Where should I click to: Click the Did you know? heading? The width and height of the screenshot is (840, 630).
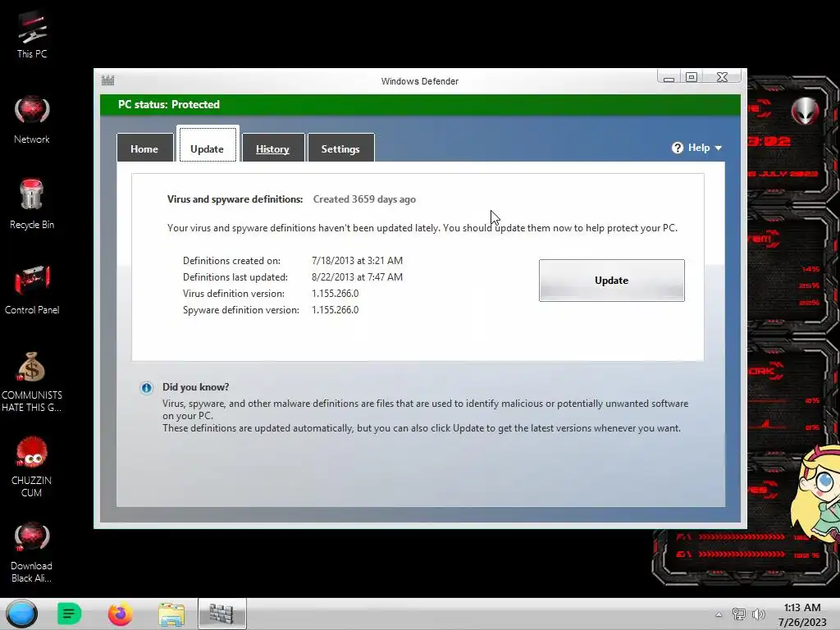195,387
